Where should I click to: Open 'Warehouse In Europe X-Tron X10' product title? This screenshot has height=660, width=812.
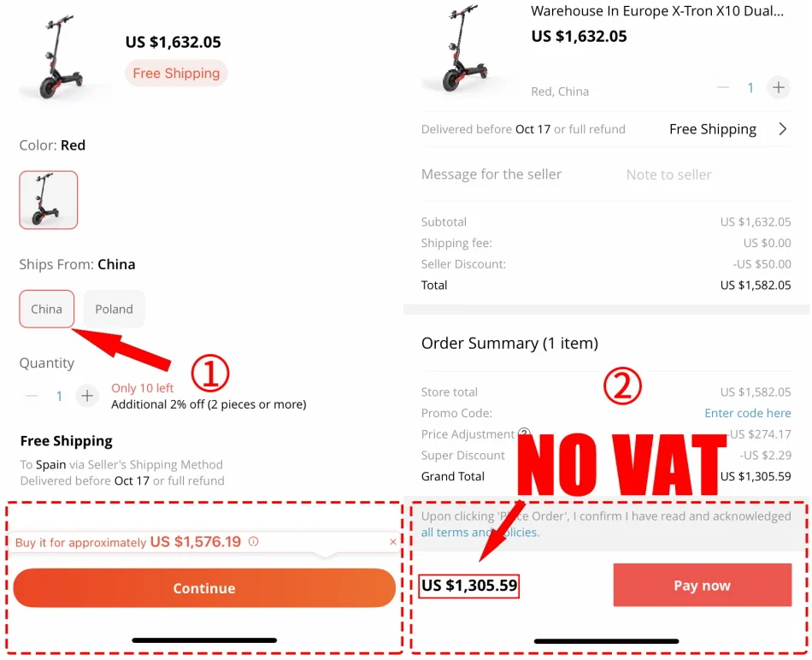(x=656, y=11)
